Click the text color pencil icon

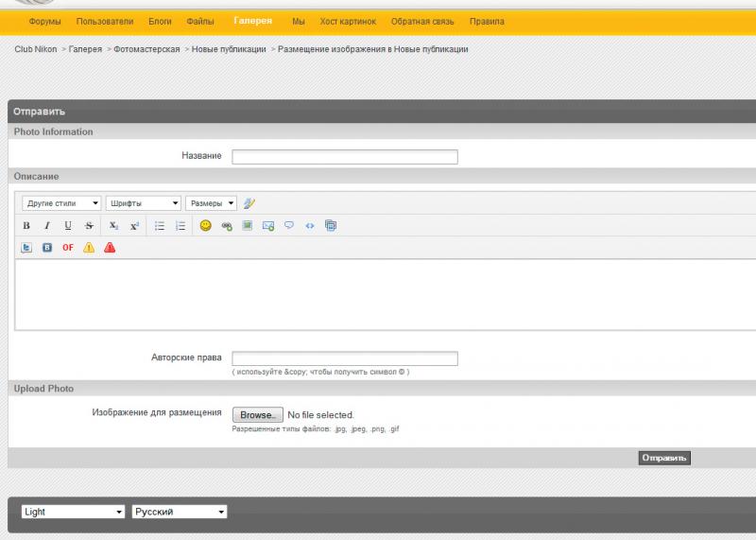tap(249, 203)
